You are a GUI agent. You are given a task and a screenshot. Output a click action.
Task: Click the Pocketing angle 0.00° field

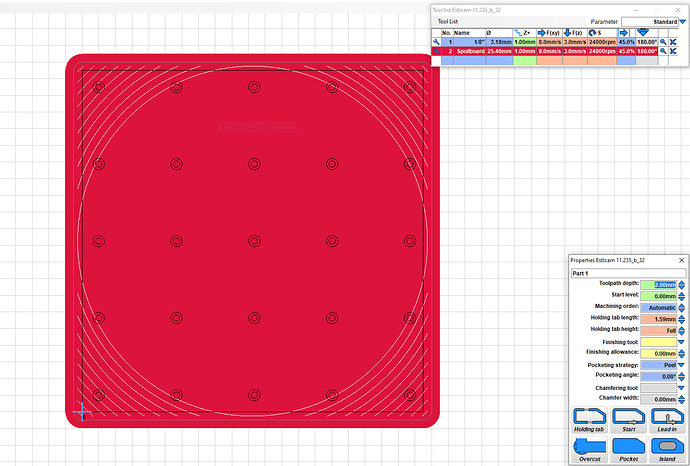pos(658,377)
